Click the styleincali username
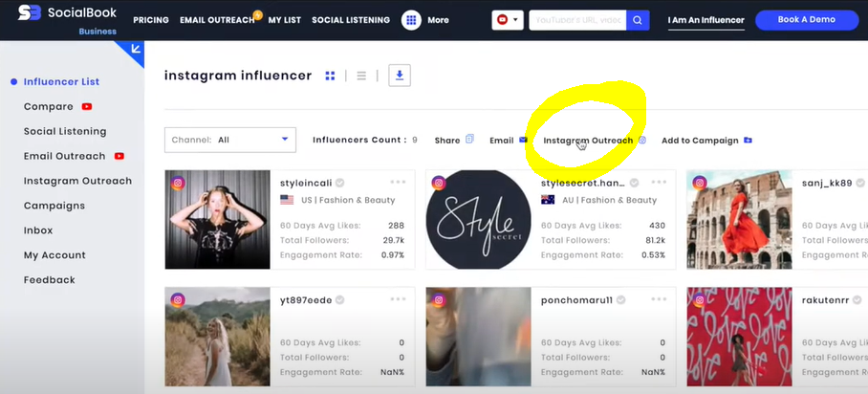Screen dimensions: 868x394 306,183
